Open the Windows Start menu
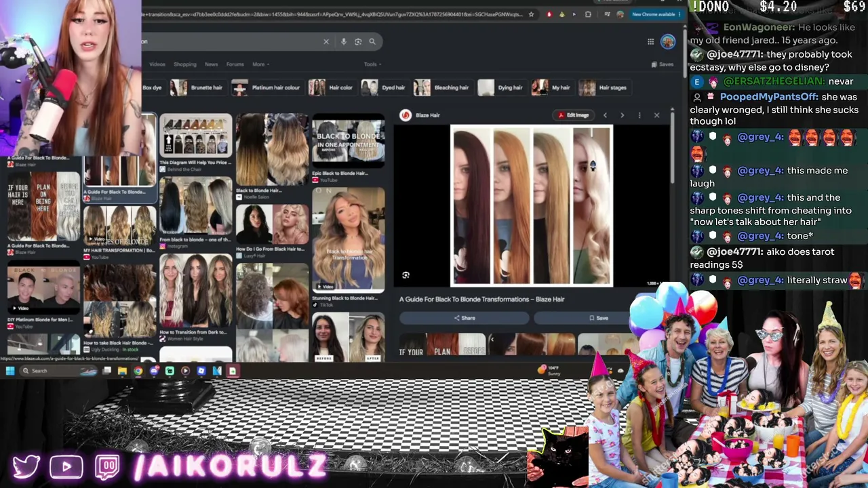This screenshot has width=868, height=488. click(x=10, y=371)
